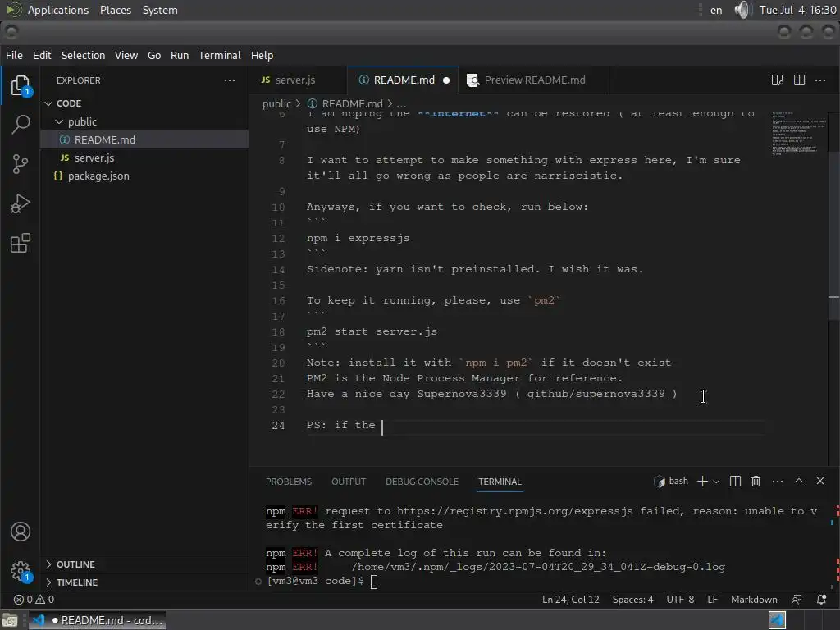Close the terminal panel
This screenshot has width=840, height=630.
click(x=820, y=481)
